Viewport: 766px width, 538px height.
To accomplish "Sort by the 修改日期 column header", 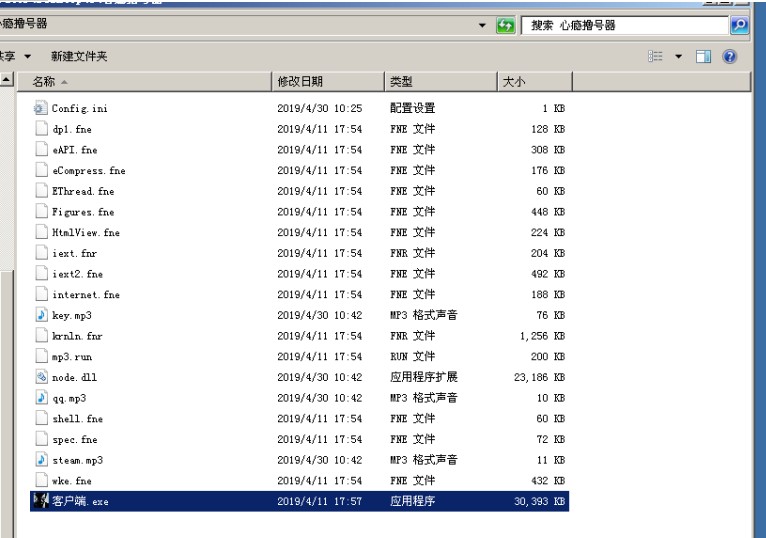I will point(328,82).
